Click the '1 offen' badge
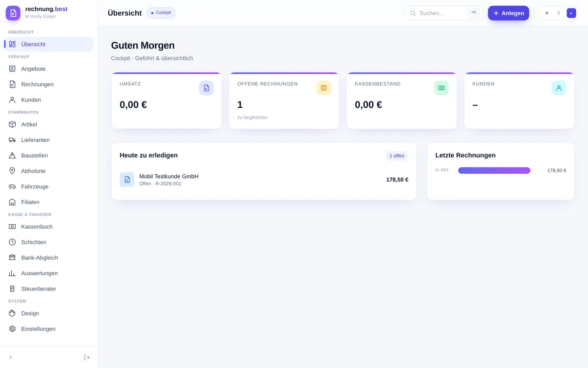Screen dimensions: 588x368 point(397,156)
